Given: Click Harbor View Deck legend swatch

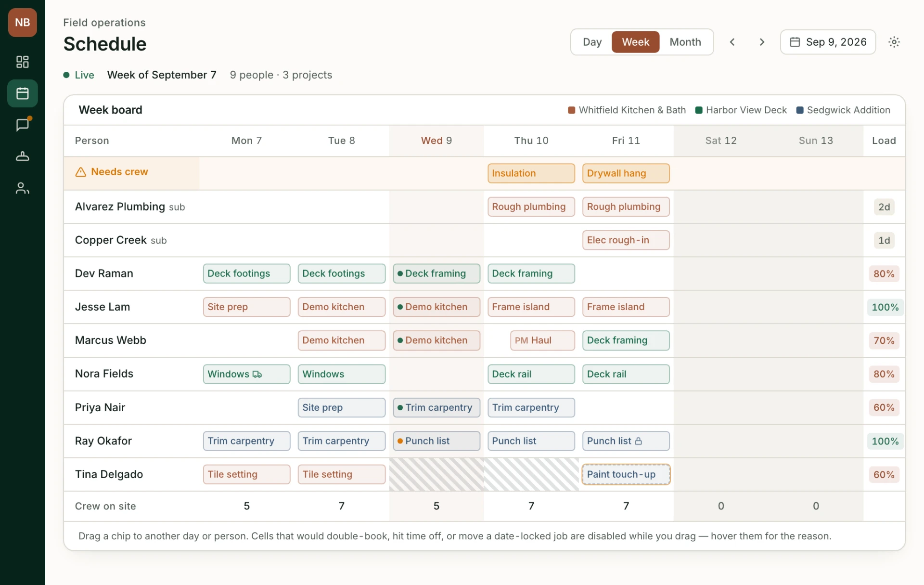Looking at the screenshot, I should [x=699, y=110].
